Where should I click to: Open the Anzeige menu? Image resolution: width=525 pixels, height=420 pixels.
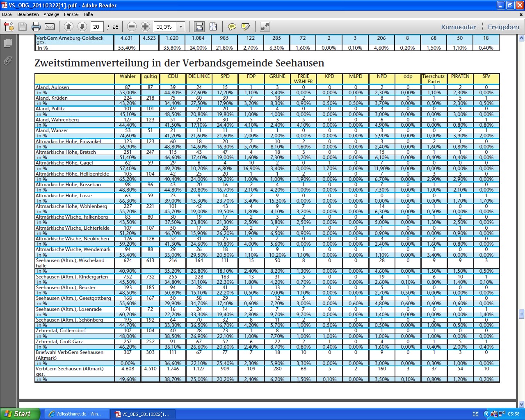[51, 14]
